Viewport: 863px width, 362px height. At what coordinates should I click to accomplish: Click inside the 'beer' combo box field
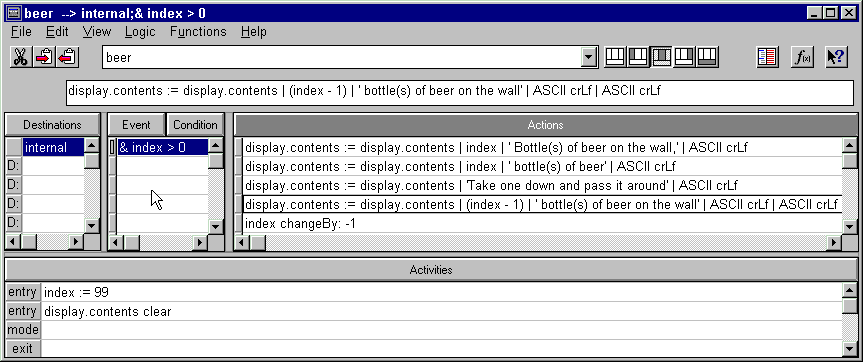tap(342, 57)
